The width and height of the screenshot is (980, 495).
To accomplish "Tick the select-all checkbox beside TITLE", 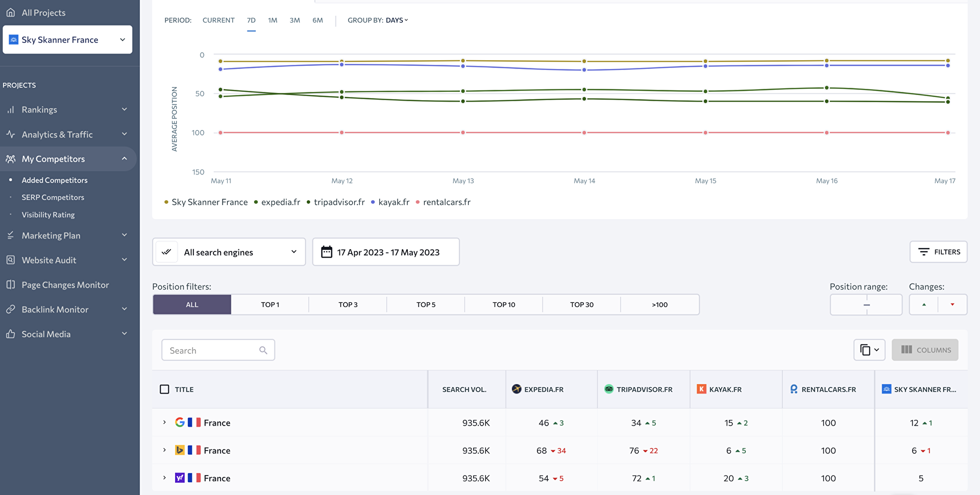I will point(164,389).
